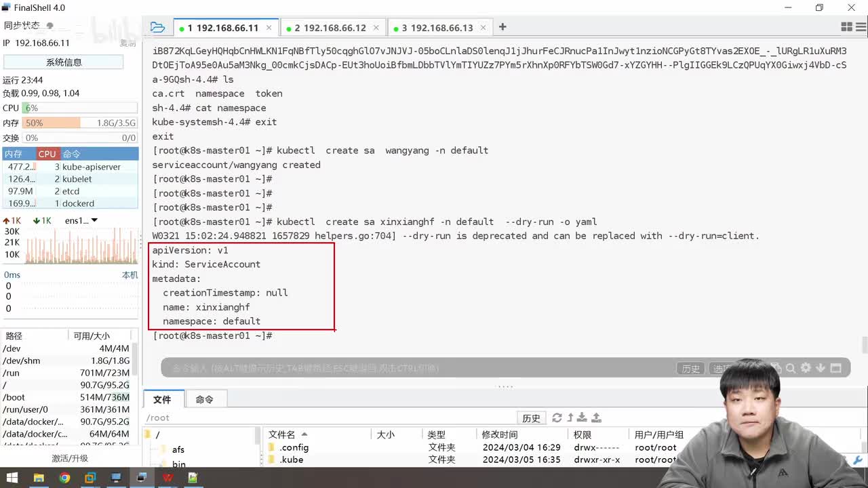
Task: Refresh the file list
Action: [x=557, y=418]
